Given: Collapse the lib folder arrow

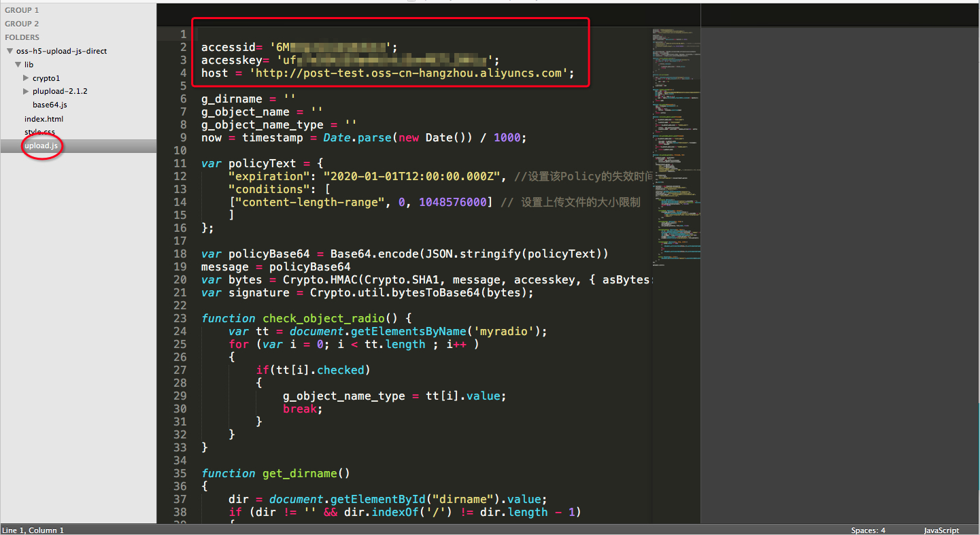Looking at the screenshot, I should coord(18,65).
